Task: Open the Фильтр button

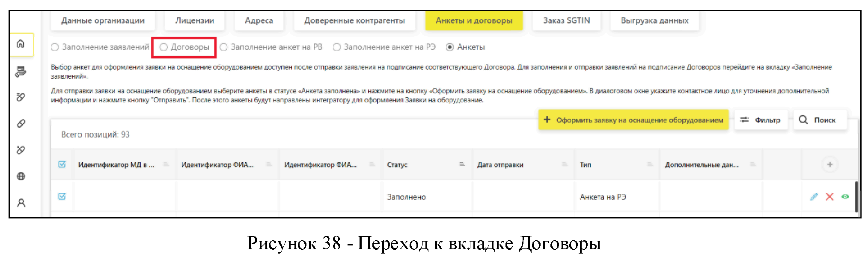Action: 761,120
